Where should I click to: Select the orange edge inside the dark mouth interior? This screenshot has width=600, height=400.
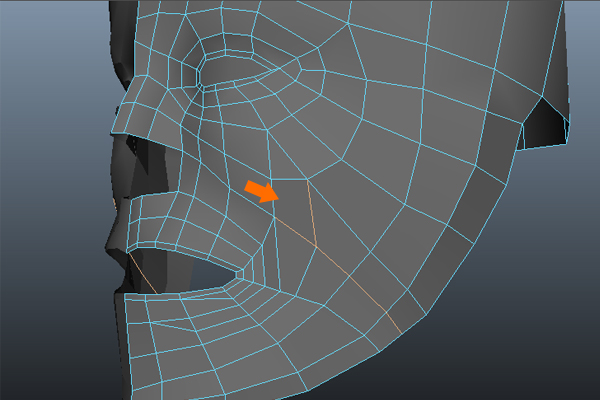(x=143, y=273)
